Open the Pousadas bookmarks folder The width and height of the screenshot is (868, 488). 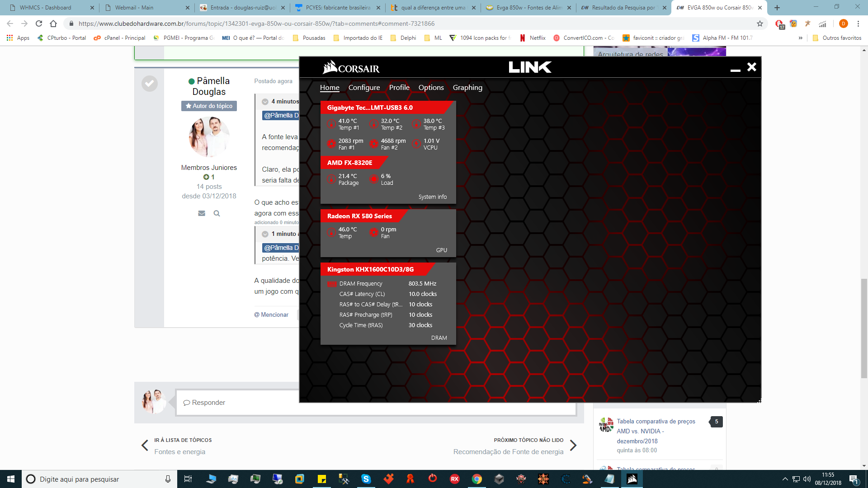309,38
